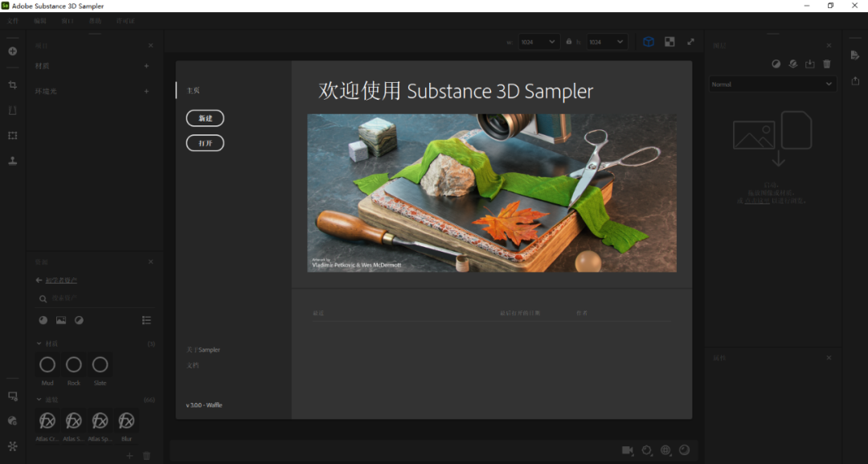Select the Crop tool in left toolbar
Viewport: 868px width, 464px height.
[x=12, y=84]
